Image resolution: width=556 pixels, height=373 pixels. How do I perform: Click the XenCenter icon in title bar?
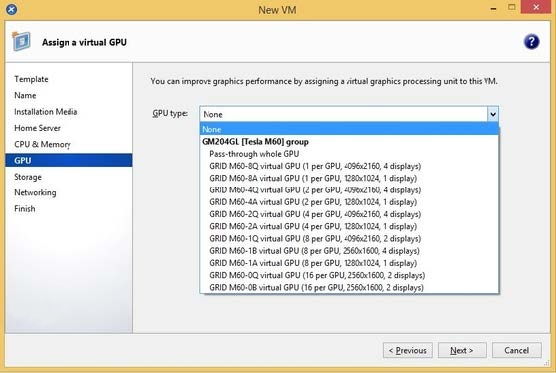11,9
